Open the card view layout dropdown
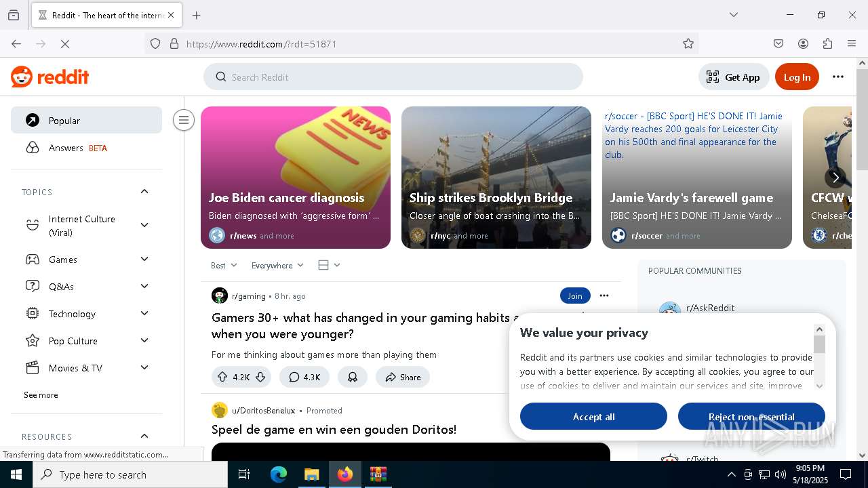The height and width of the screenshot is (488, 868). 329,265
